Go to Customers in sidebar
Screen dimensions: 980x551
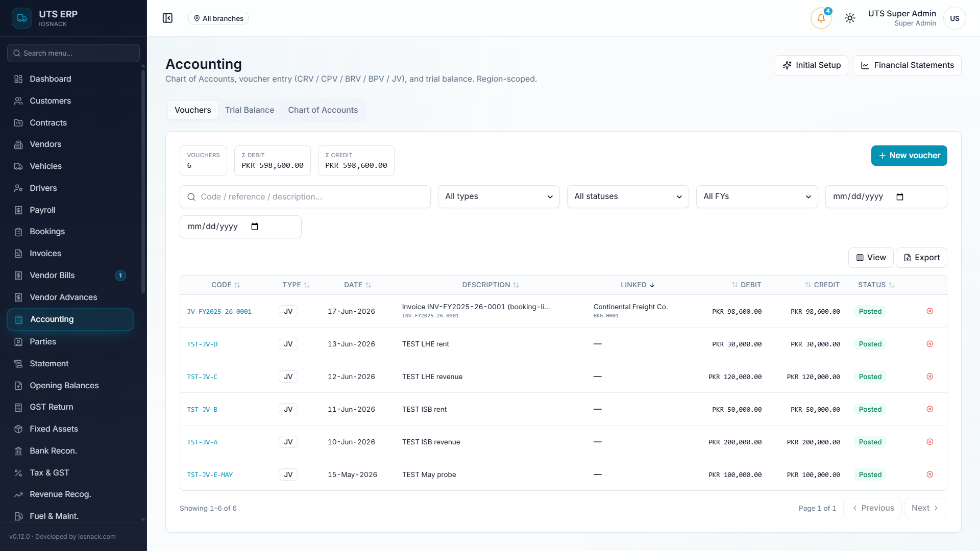(70, 101)
